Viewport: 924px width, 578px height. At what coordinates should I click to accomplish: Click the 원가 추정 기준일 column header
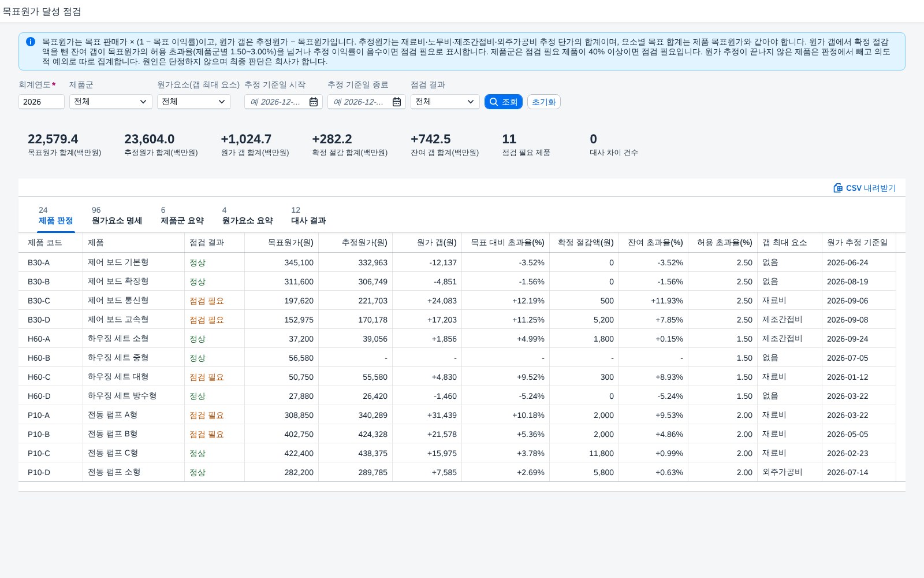click(x=859, y=243)
